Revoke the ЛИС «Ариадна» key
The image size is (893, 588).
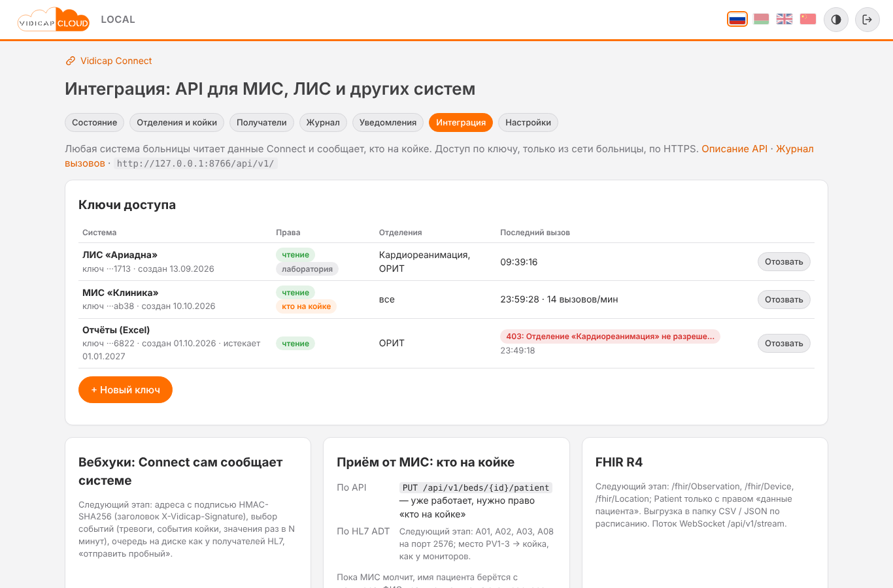coord(784,262)
